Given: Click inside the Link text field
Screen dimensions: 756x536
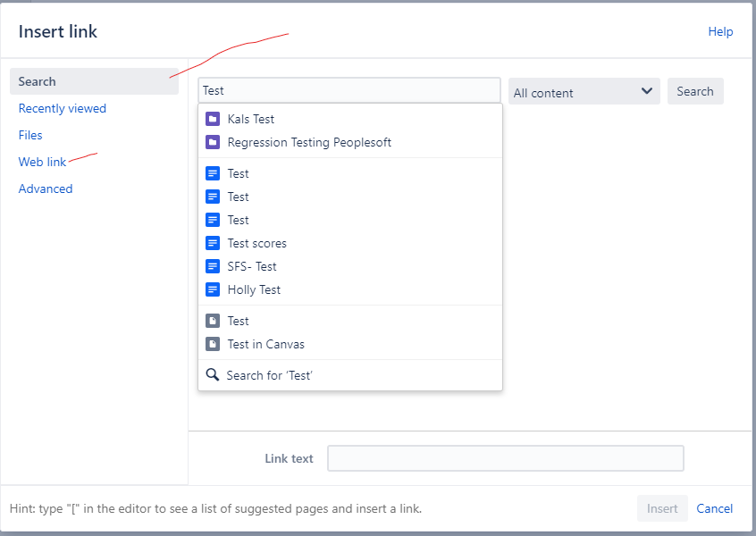Looking at the screenshot, I should pos(505,458).
